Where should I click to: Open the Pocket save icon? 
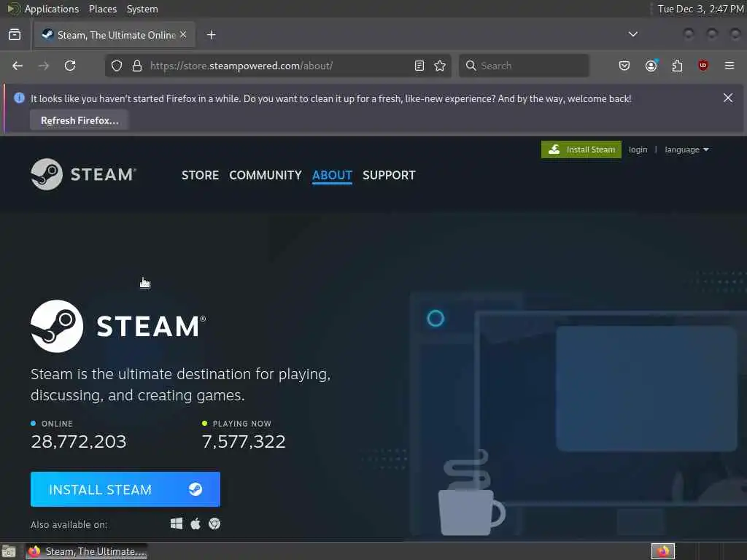pos(624,66)
